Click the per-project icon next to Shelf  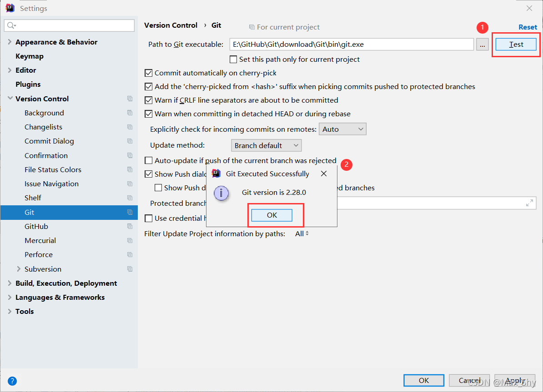pos(130,198)
